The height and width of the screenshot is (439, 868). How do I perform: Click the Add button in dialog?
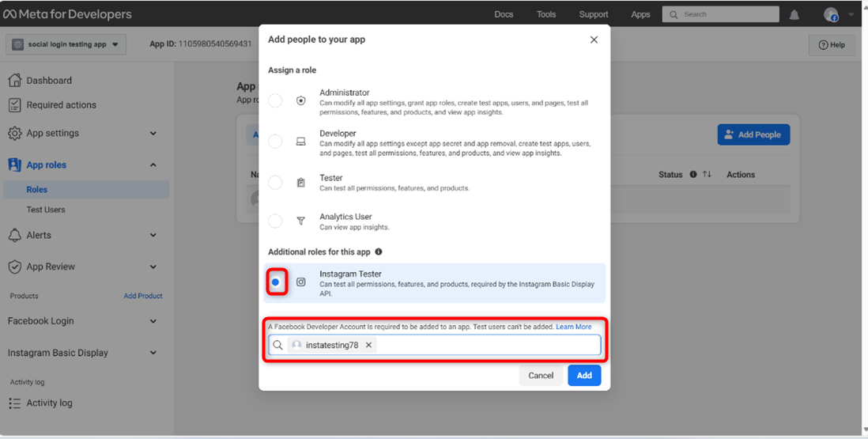click(x=584, y=376)
